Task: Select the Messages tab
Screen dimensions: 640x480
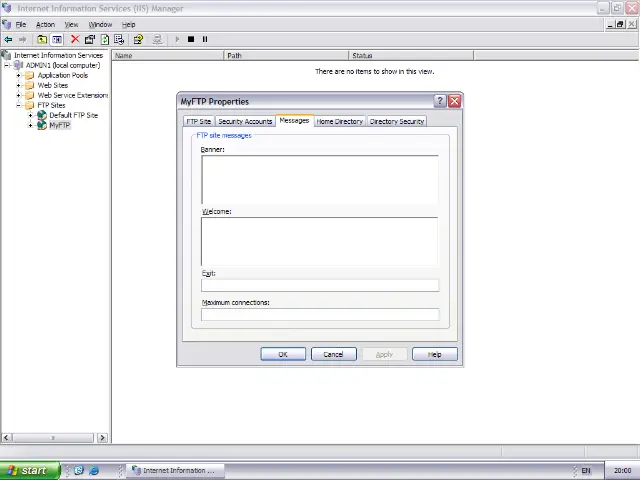Action: (294, 120)
